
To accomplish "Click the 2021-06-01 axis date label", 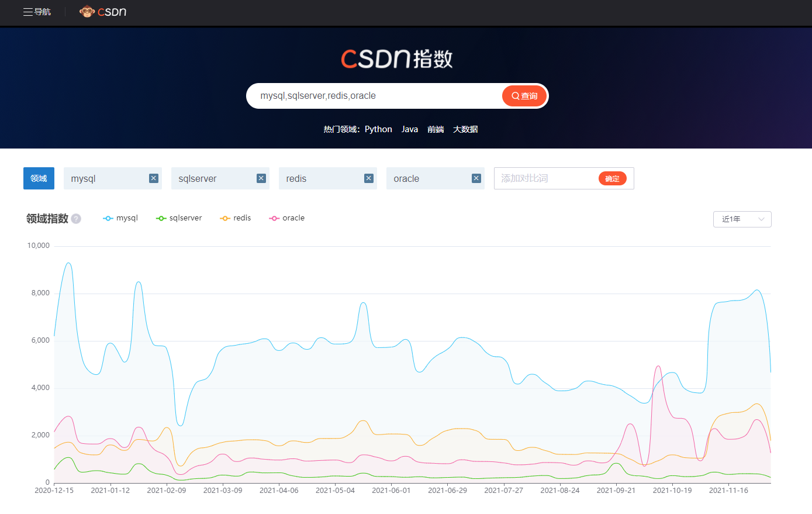I will tap(391, 491).
